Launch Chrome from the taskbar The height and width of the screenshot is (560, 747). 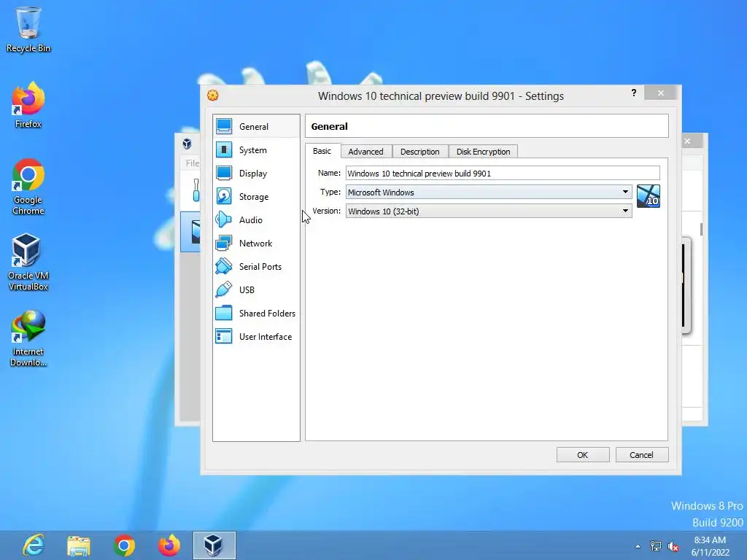click(x=124, y=545)
